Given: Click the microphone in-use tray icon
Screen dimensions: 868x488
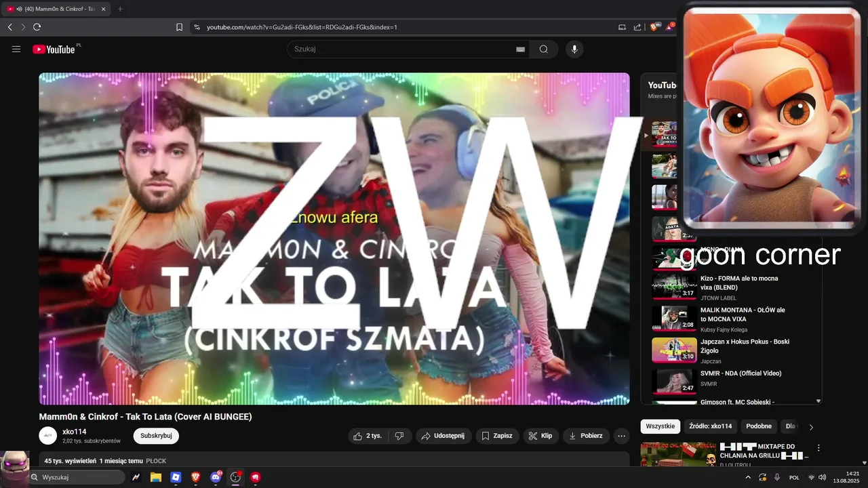Looking at the screenshot, I should (777, 477).
